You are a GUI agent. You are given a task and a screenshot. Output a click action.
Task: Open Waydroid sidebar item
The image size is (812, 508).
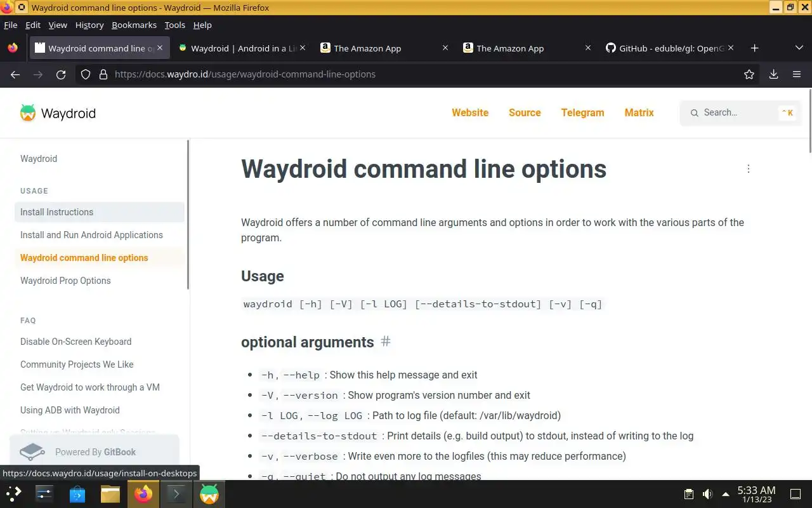point(39,159)
